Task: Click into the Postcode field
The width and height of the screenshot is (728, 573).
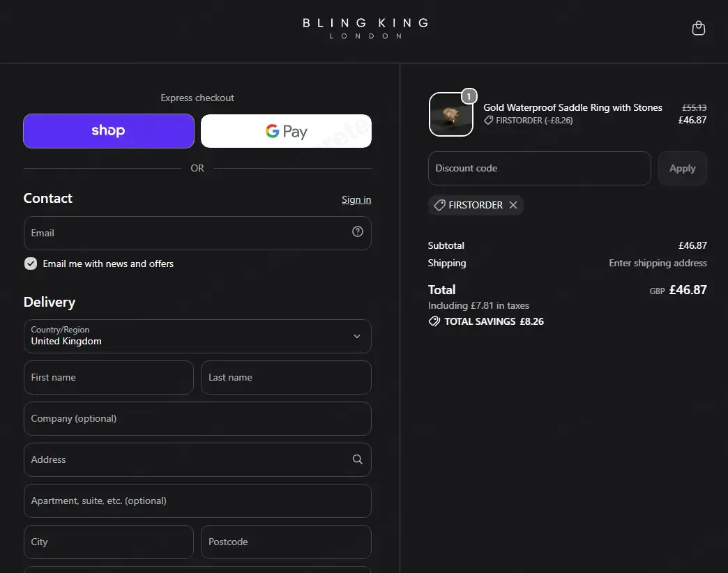Action: 286,542
